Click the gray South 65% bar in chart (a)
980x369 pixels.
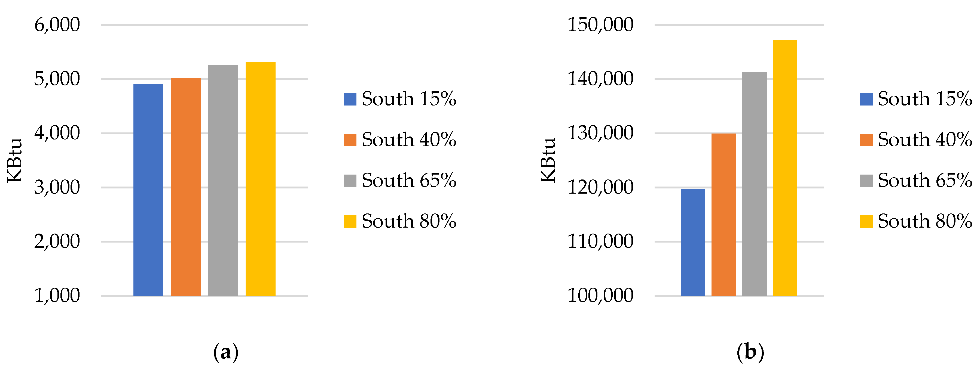tap(223, 181)
